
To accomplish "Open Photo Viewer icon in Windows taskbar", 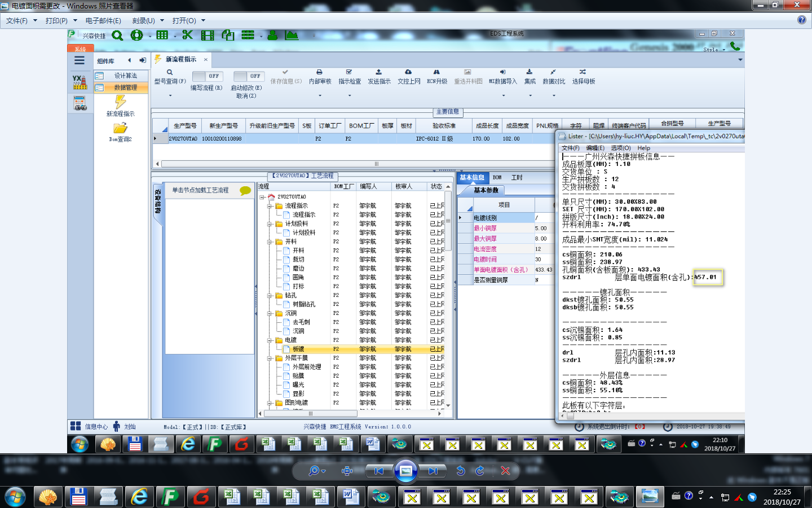I will (650, 497).
